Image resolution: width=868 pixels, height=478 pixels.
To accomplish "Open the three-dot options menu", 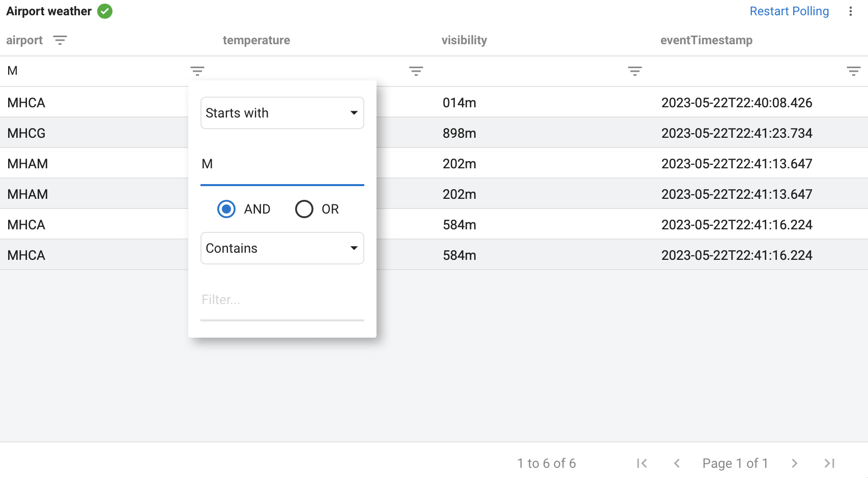I will tap(850, 11).
